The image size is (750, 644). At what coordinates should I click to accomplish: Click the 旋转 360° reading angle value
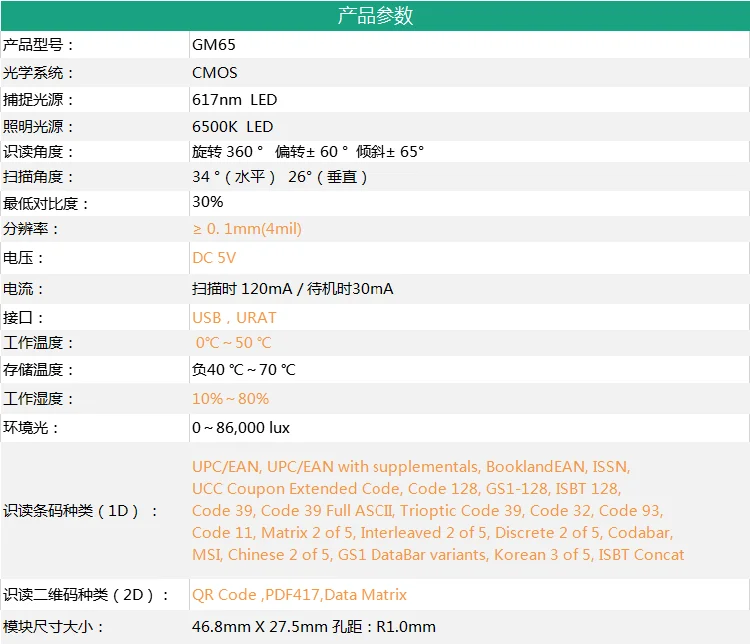point(308,152)
